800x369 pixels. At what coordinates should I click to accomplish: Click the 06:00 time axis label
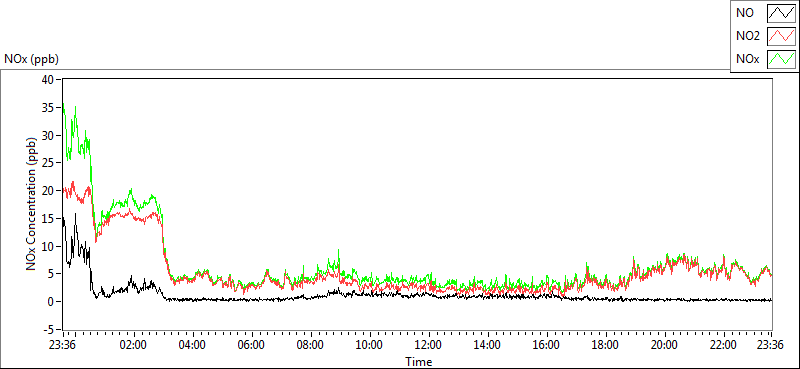click(x=251, y=344)
